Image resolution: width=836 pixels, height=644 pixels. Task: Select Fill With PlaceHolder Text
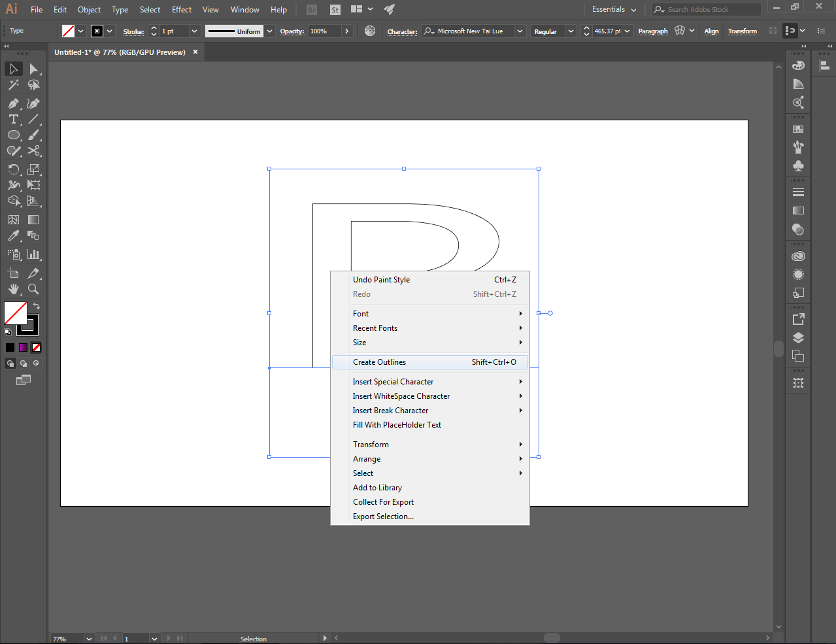pyautogui.click(x=430, y=425)
